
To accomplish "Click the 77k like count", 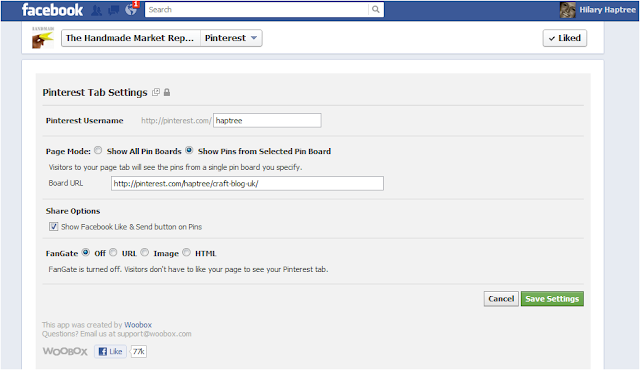I will point(139,351).
